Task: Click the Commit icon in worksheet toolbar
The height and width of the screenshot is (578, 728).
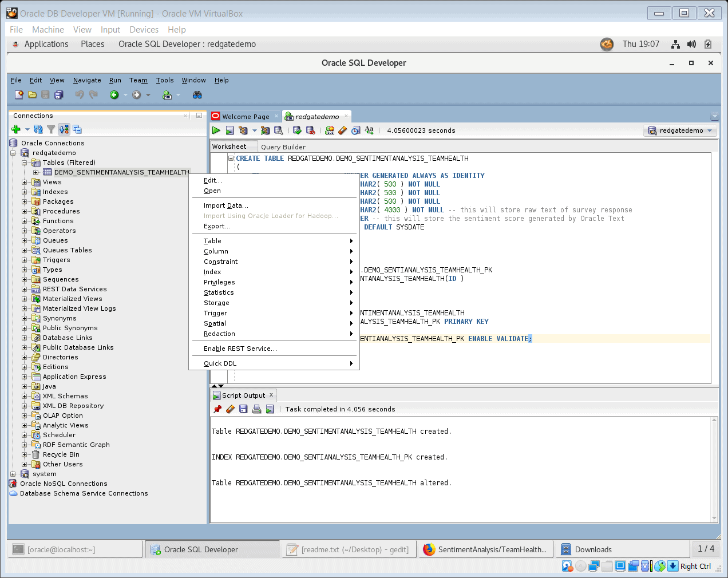Action: click(x=297, y=130)
